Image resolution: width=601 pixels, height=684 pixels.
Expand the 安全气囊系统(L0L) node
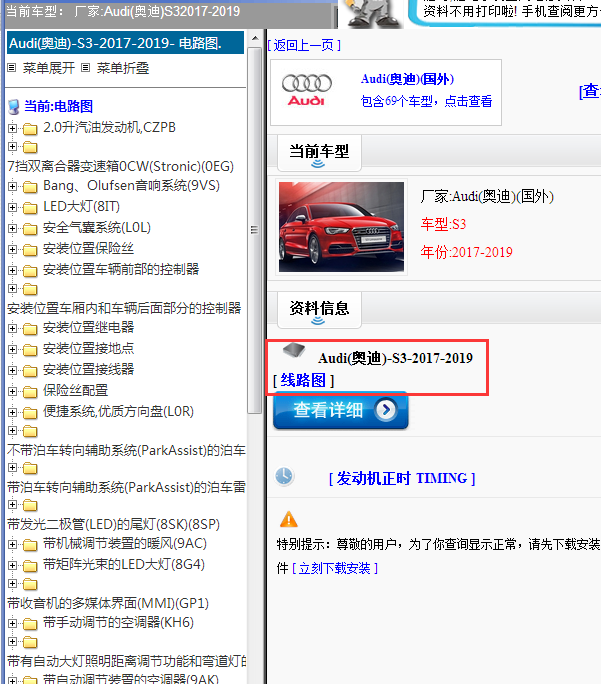[12, 228]
